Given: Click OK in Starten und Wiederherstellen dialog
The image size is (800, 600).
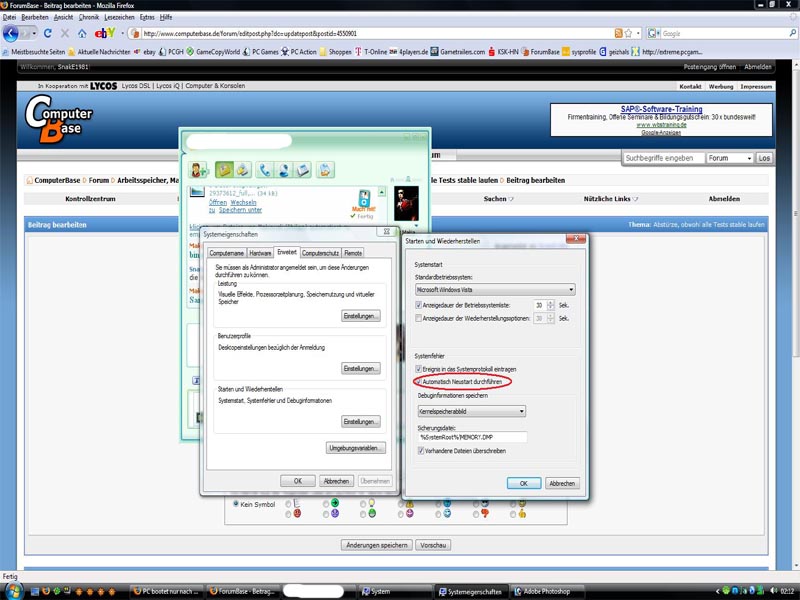Looking at the screenshot, I should [523, 483].
